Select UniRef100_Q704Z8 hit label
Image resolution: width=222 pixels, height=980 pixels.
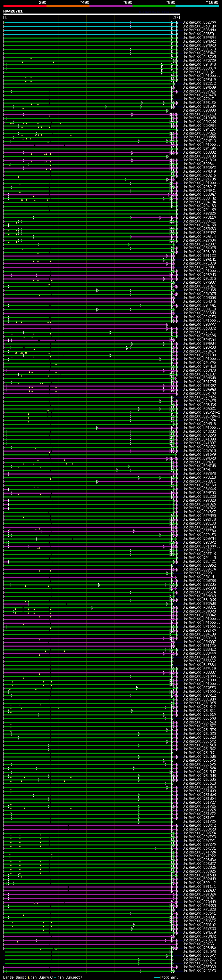(x=199, y=95)
